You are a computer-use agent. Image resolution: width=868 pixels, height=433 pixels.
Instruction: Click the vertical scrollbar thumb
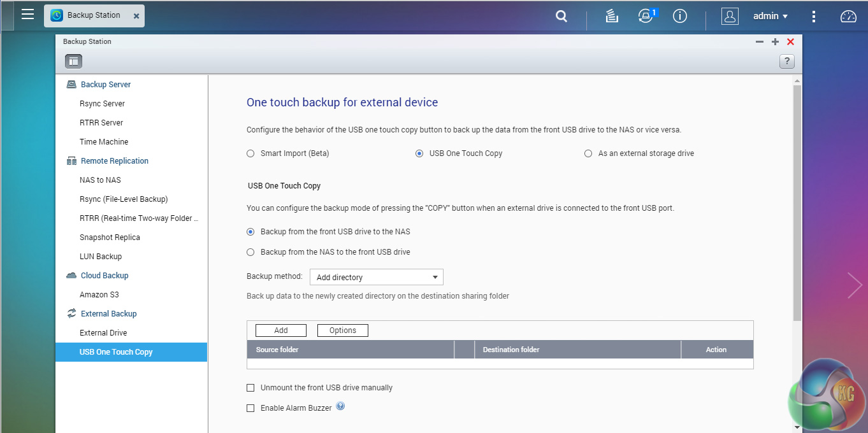797,202
